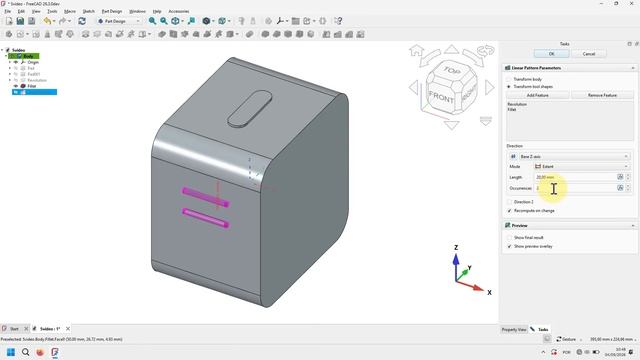Enable the Show final result checkbox
This screenshot has width=640, height=360.
(x=509, y=238)
